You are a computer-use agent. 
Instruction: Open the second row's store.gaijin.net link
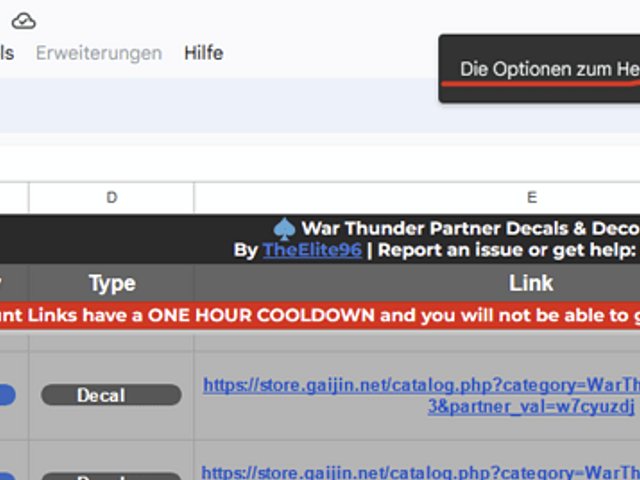[x=420, y=472]
